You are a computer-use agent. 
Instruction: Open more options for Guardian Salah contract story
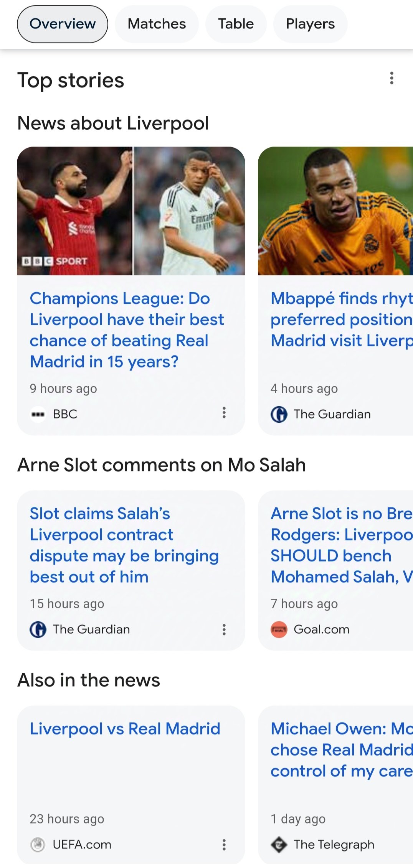click(x=224, y=629)
